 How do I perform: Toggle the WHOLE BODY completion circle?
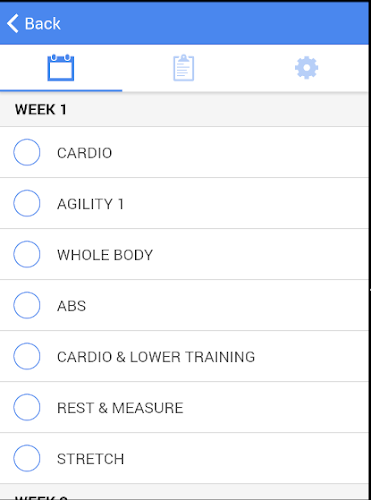[x=27, y=254]
